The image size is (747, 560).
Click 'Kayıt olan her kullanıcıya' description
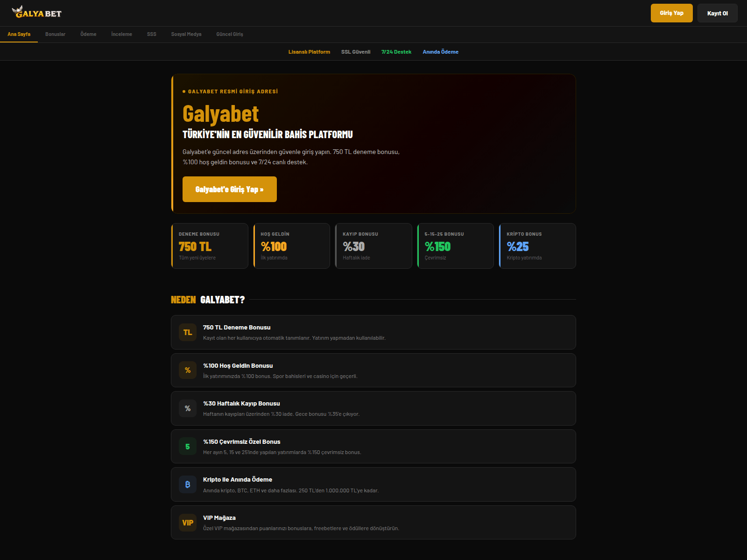(x=294, y=338)
